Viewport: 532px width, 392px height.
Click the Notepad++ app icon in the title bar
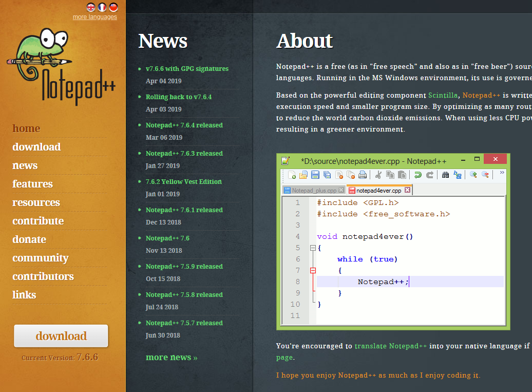[x=286, y=160]
